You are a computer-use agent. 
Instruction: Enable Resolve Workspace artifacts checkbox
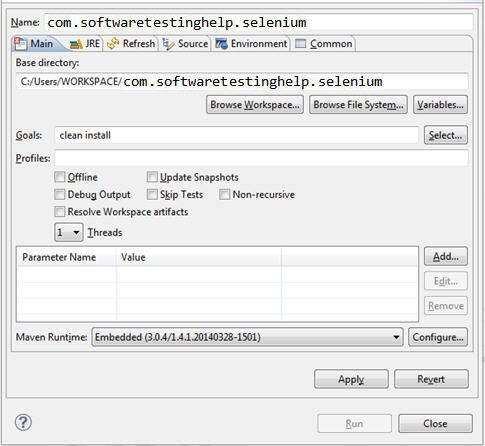pos(60,212)
